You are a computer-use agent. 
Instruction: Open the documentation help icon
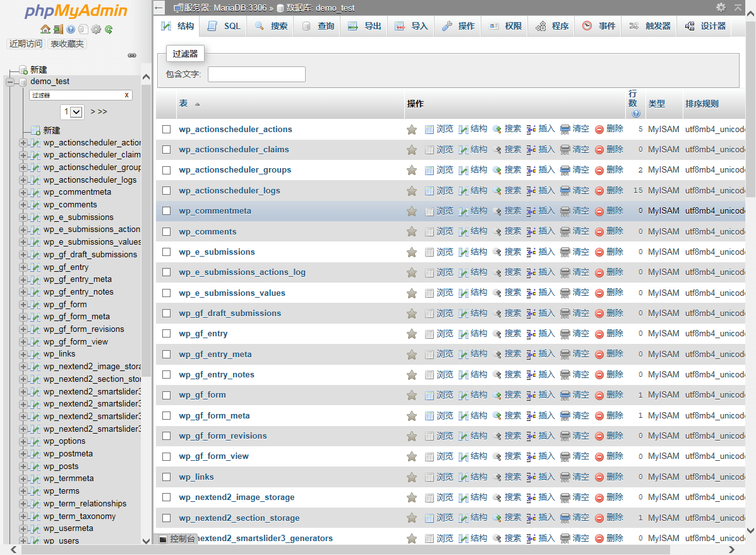tap(71, 29)
